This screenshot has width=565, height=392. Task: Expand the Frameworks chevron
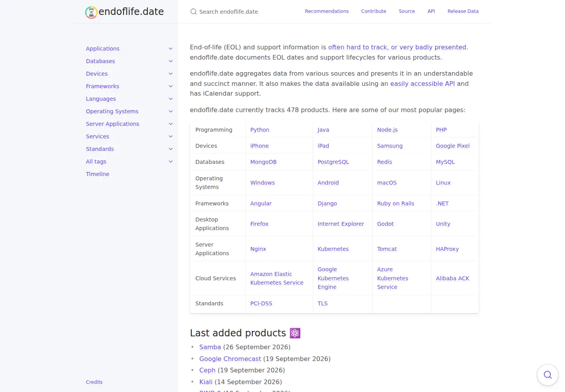[x=171, y=86]
